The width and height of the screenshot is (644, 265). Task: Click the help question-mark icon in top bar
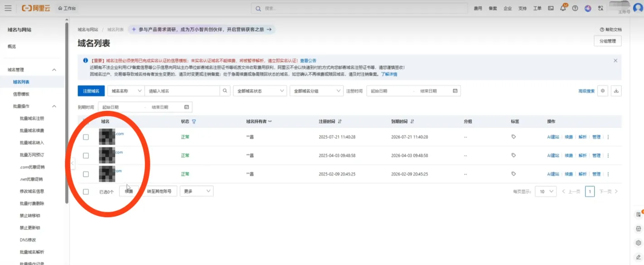click(x=575, y=8)
